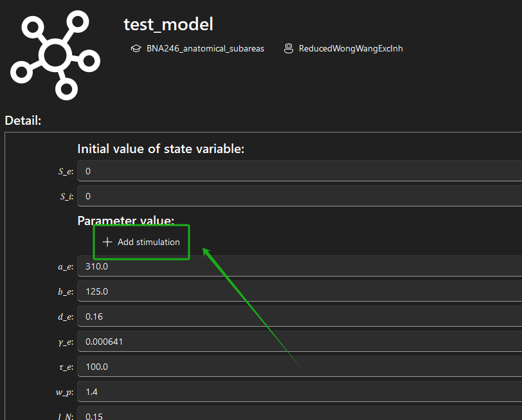Click the S_e initial value field
This screenshot has width=522, height=420.
pyautogui.click(x=300, y=171)
